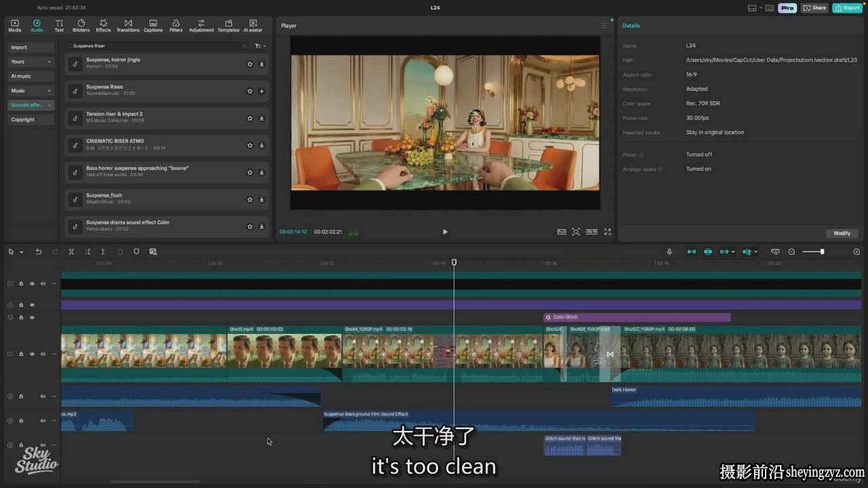The height and width of the screenshot is (488, 868).
Task: Favorite the CINEMATIC RISER ATMO sound
Action: point(250,145)
